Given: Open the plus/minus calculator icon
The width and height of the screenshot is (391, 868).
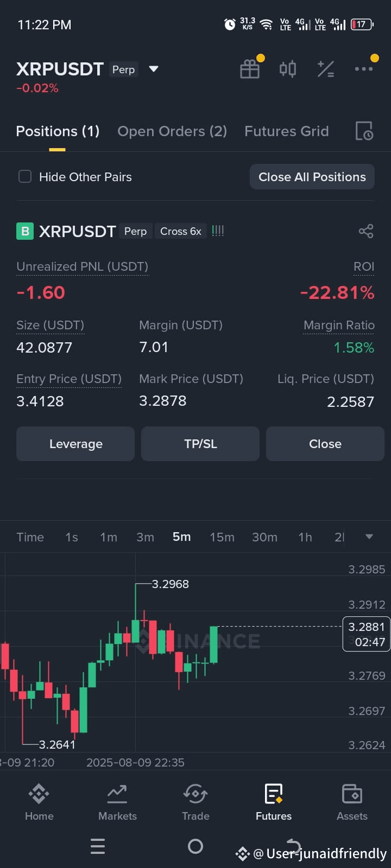Looking at the screenshot, I should [x=326, y=69].
